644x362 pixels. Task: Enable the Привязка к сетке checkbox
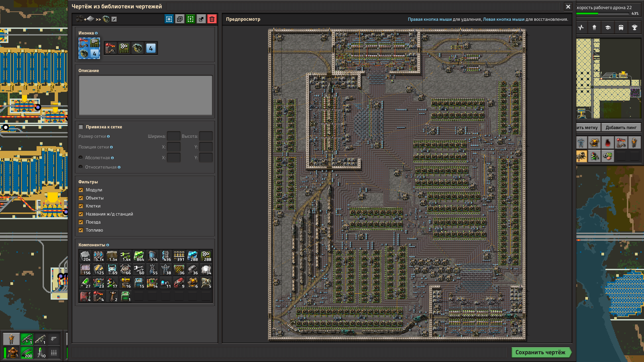click(81, 127)
